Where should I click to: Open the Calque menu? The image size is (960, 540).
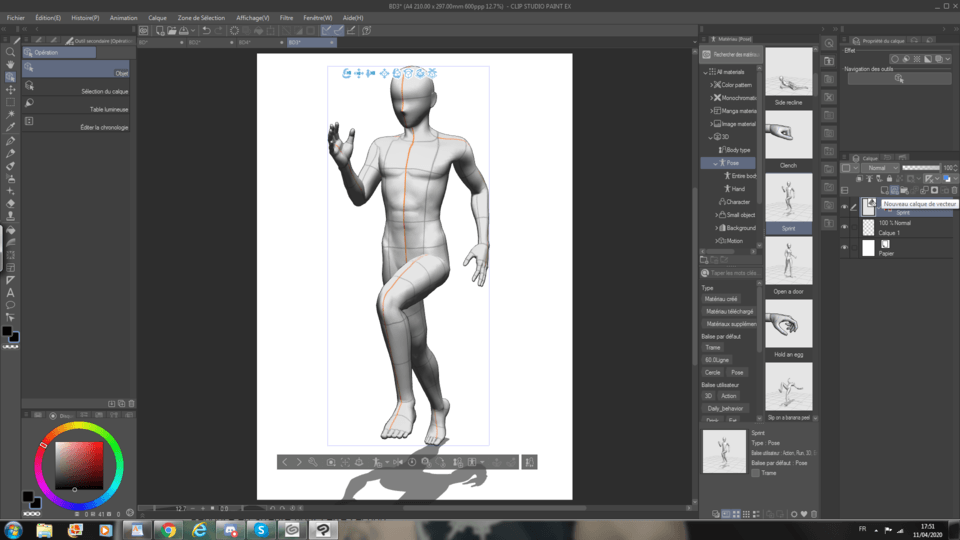point(157,18)
